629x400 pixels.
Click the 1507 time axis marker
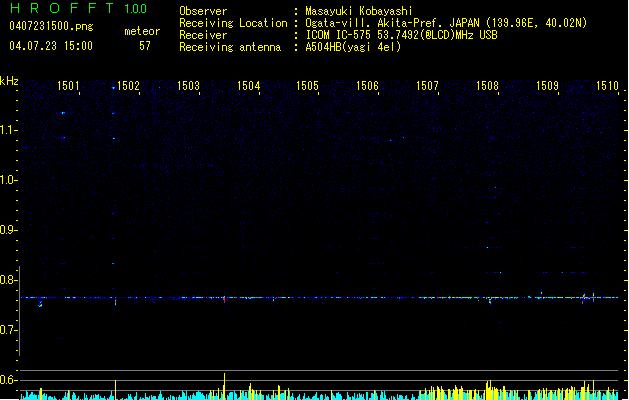click(427, 86)
